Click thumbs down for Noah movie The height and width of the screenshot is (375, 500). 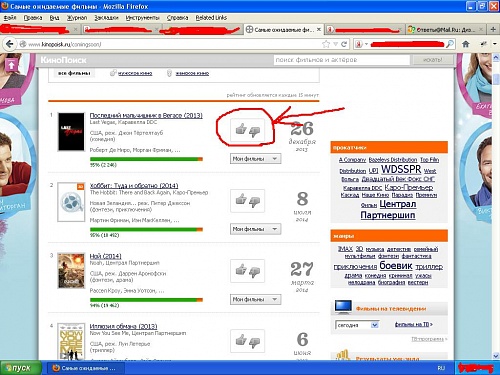pyautogui.click(x=255, y=272)
